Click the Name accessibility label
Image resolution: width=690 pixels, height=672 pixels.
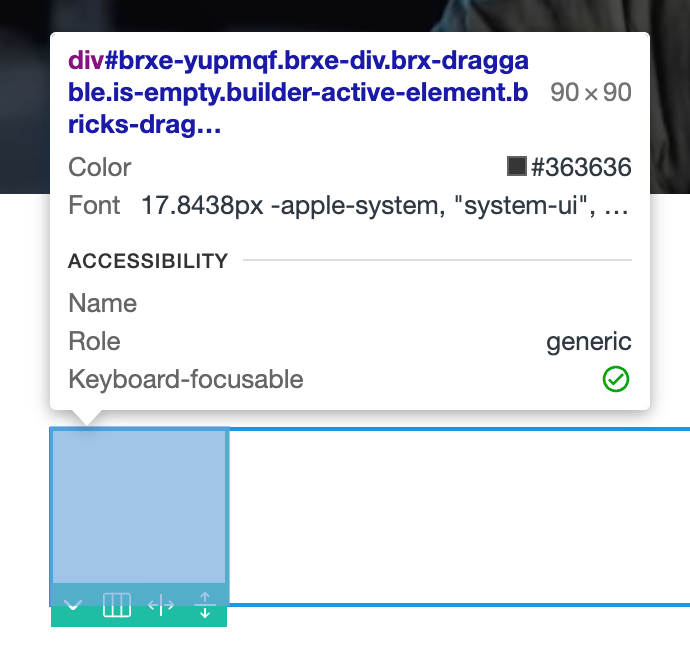103,304
